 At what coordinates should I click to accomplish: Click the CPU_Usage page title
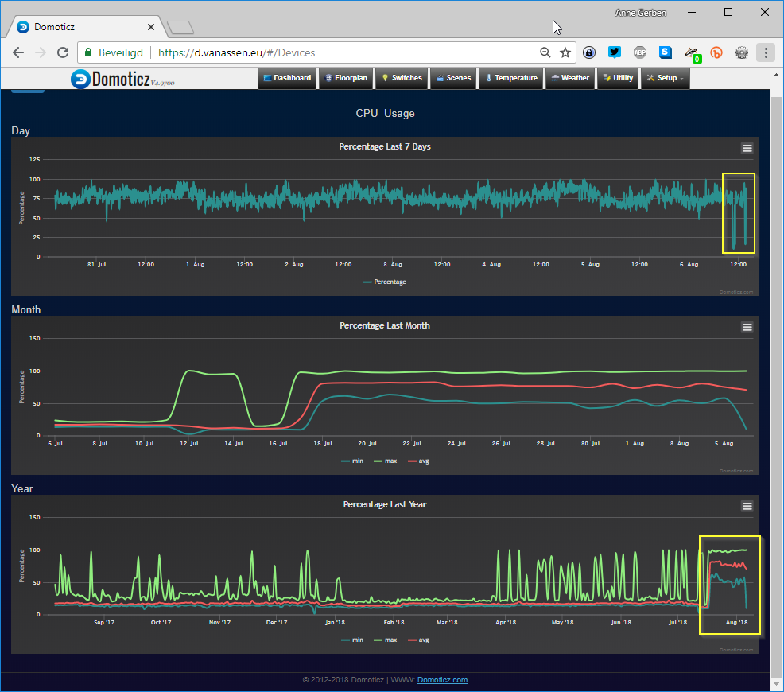coord(385,114)
